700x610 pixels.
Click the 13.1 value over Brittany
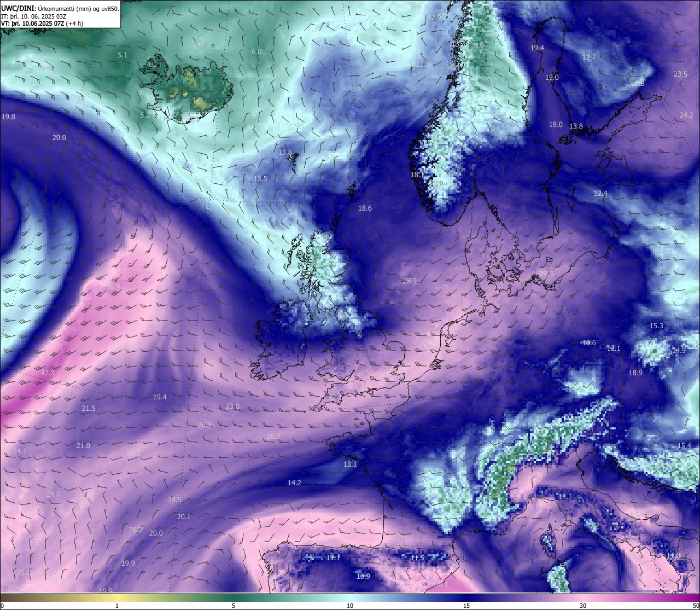pyautogui.click(x=350, y=464)
